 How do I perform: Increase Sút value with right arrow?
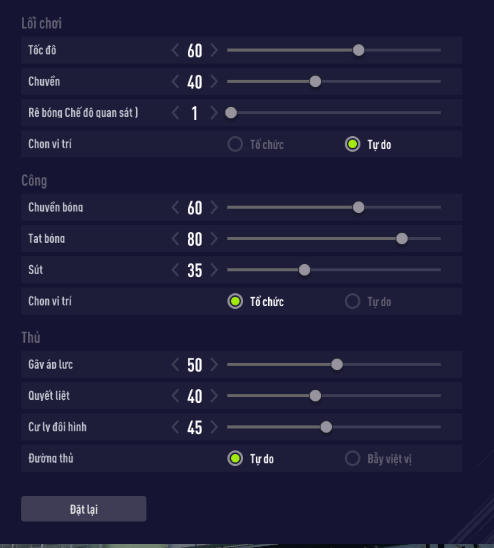214,270
